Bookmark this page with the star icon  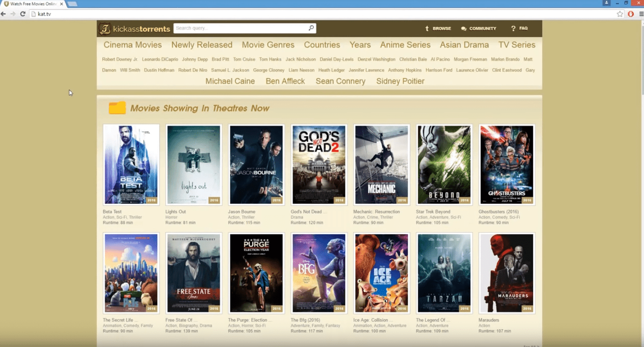click(620, 14)
